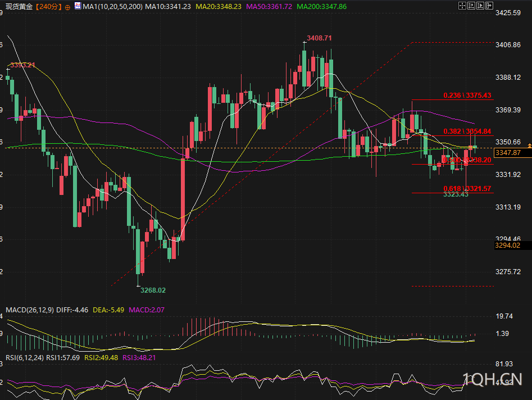The width and height of the screenshot is (532, 400).
Task: Toggle the magenta MA50:3361.72 line label
Action: [269, 6]
